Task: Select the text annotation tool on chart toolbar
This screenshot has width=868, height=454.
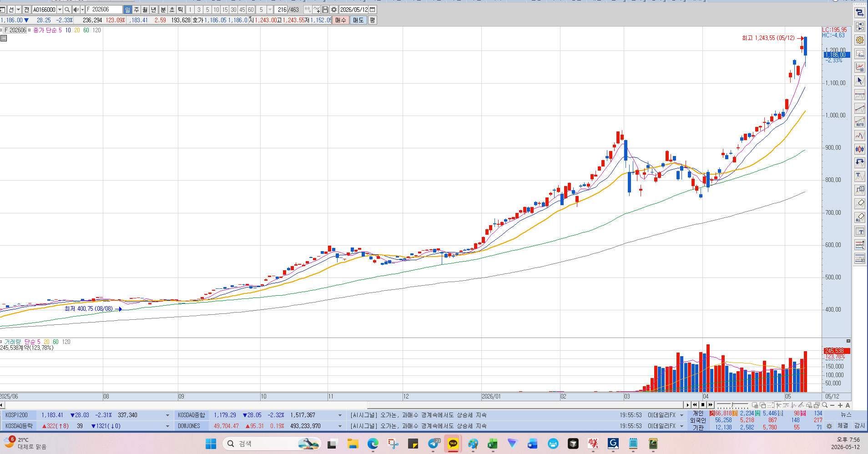Action: tap(860, 177)
